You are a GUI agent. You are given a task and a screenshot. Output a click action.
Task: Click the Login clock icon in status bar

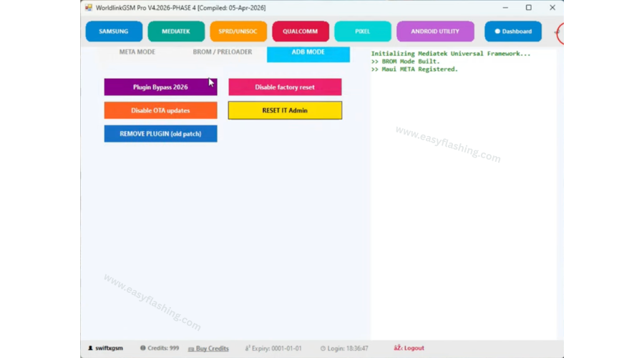coord(323,348)
